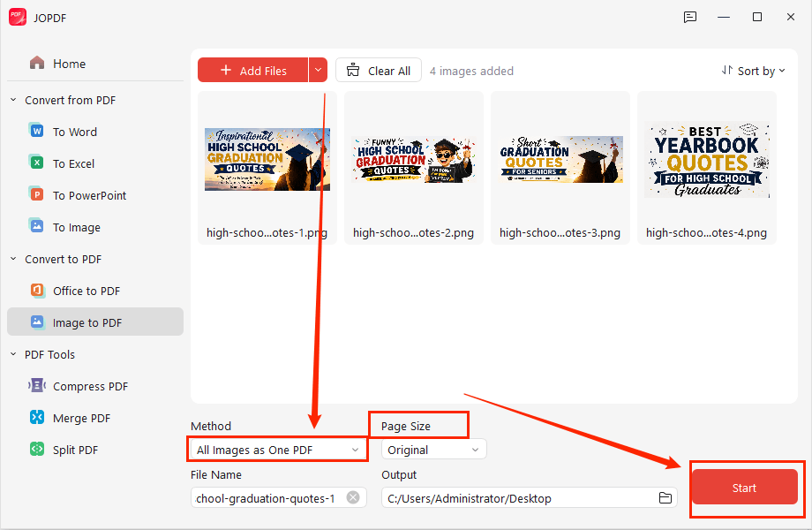Maximize the JOPDF window
Viewport: 812px width, 530px height.
click(x=757, y=17)
